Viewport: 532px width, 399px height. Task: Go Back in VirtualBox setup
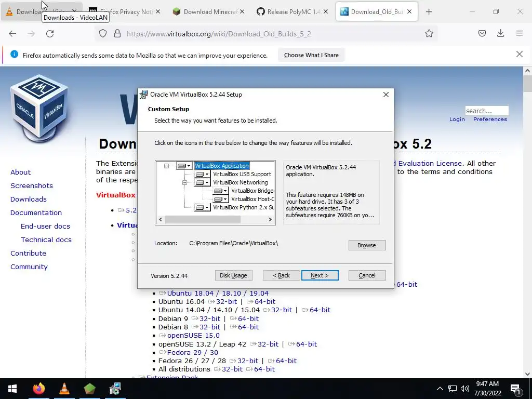click(281, 275)
